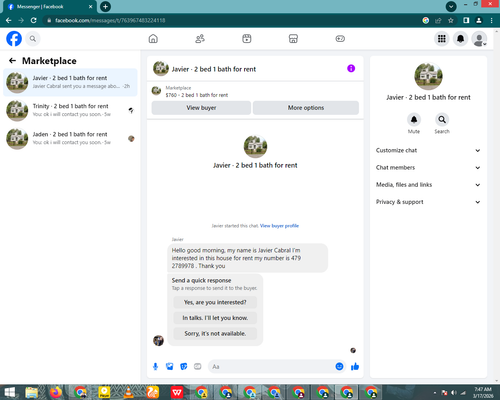Expand Chat members section
This screenshot has width=500, height=400.
(428, 168)
